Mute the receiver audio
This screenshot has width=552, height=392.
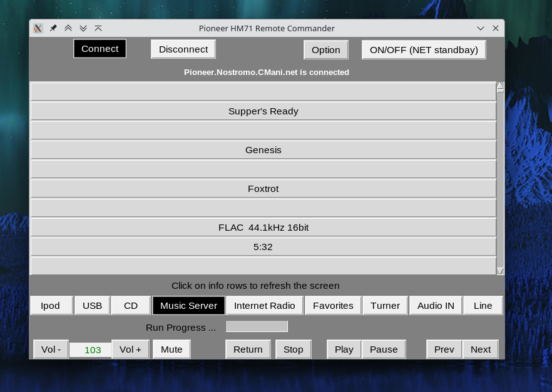(x=171, y=349)
